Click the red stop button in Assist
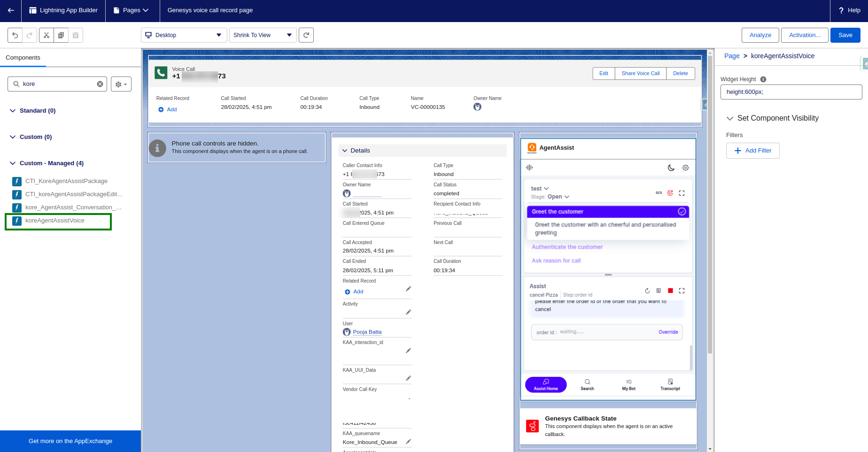Image resolution: width=868 pixels, height=452 pixels. [x=670, y=291]
